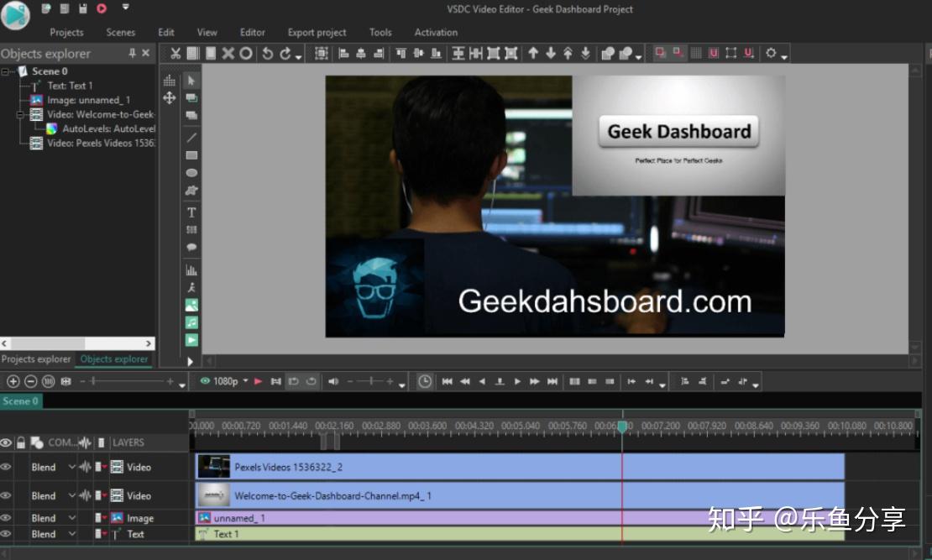This screenshot has height=560, width=932.
Task: Select AutoLevels effect in objects tree
Action: pyautogui.click(x=109, y=128)
